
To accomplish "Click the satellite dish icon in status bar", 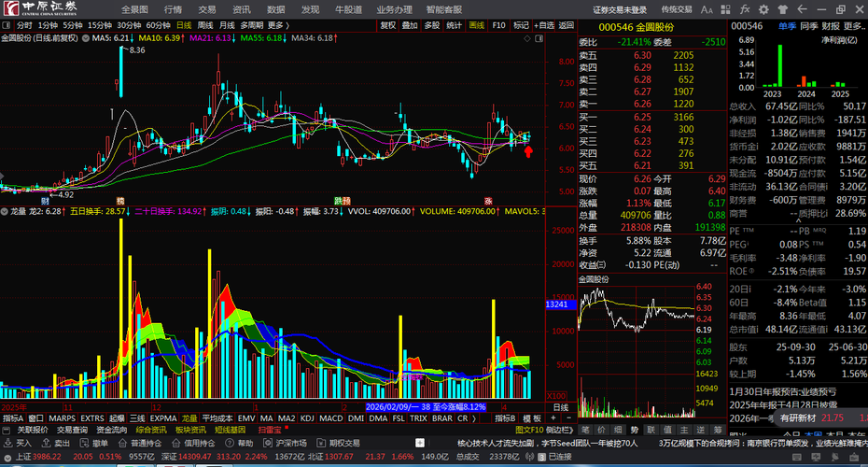I will tap(833, 457).
